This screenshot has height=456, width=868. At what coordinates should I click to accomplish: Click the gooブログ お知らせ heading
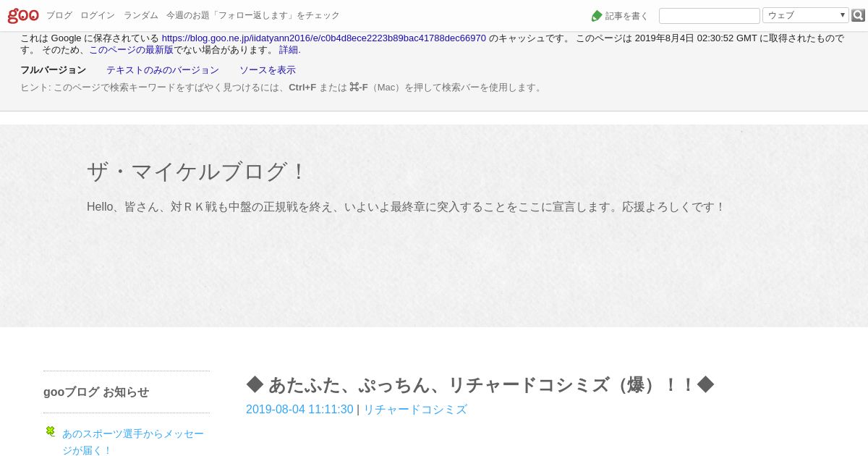tap(96, 392)
